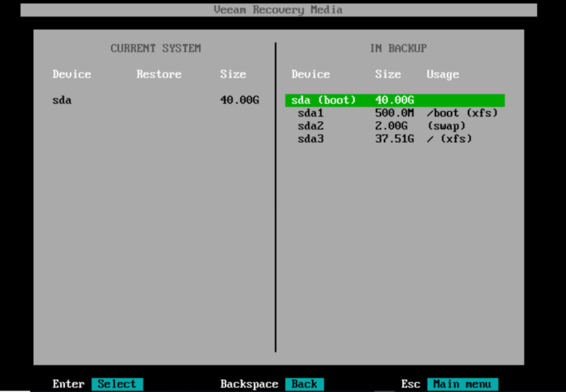566x392 pixels.
Task: Pick the sda2 partition row
Action: click(x=311, y=126)
